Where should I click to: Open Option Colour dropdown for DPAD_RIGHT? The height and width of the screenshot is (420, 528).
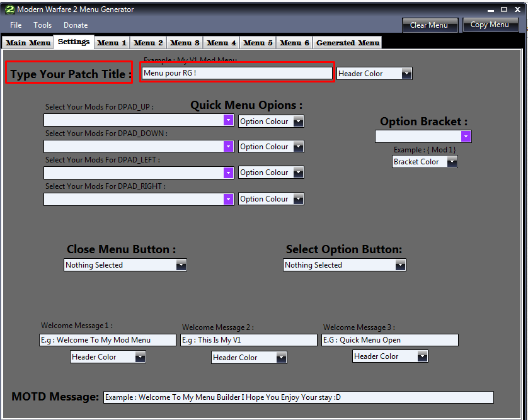271,199
